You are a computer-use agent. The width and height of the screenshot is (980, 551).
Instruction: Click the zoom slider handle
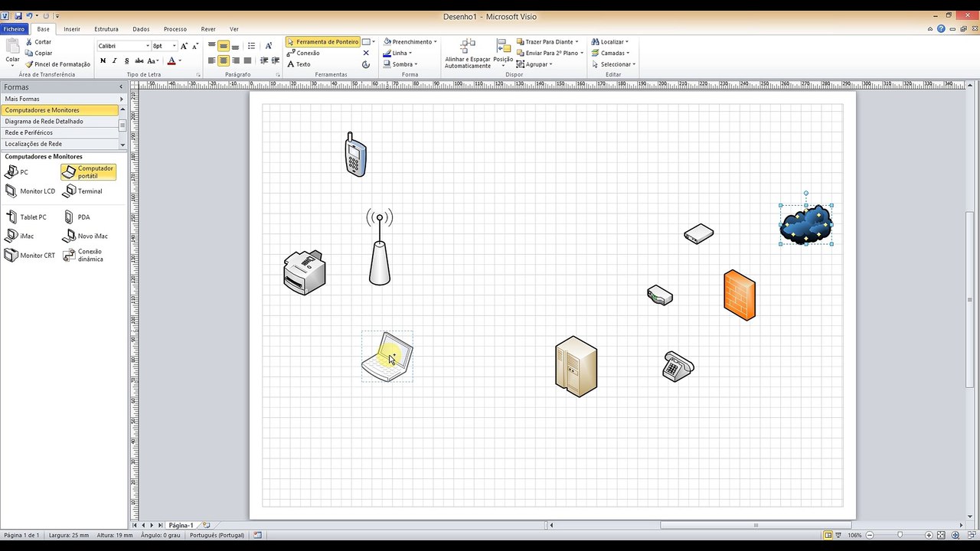pos(900,535)
